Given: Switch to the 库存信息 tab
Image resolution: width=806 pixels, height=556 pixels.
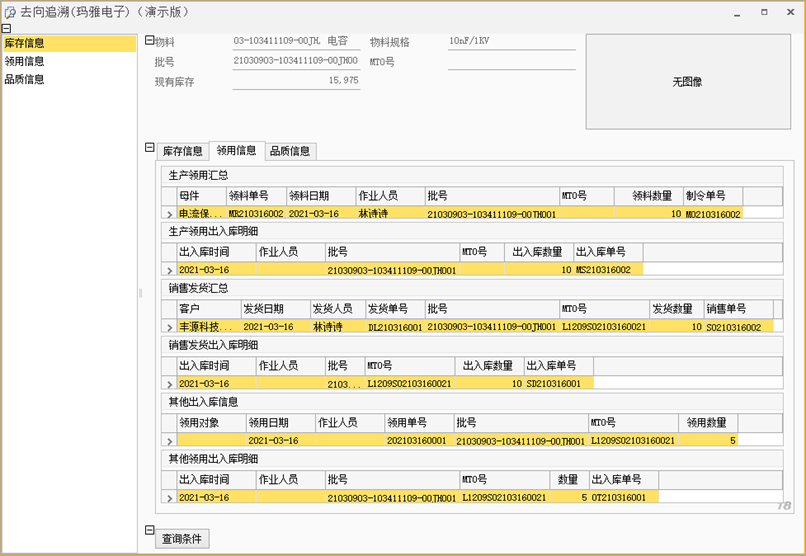Looking at the screenshot, I should coord(183,151).
